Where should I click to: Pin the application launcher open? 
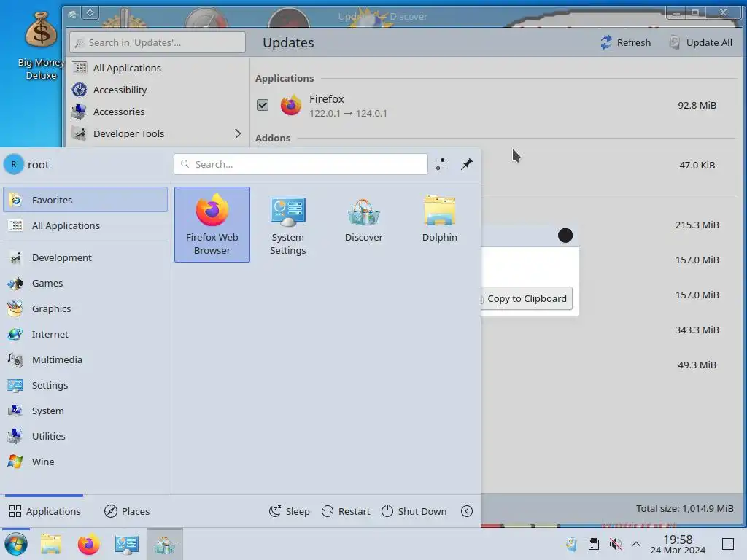[x=467, y=164]
